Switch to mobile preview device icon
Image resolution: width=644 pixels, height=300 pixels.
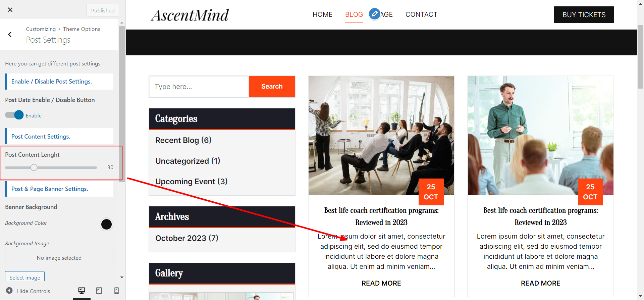pyautogui.click(x=116, y=291)
